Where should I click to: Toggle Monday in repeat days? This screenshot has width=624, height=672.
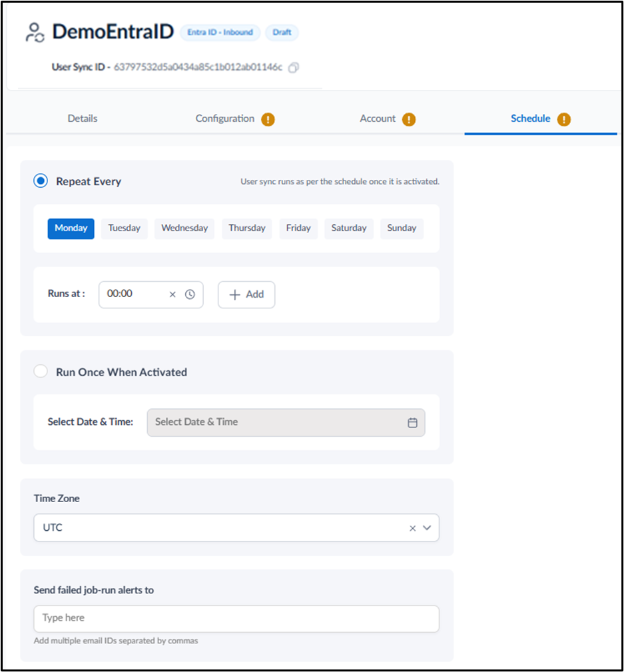tap(71, 228)
